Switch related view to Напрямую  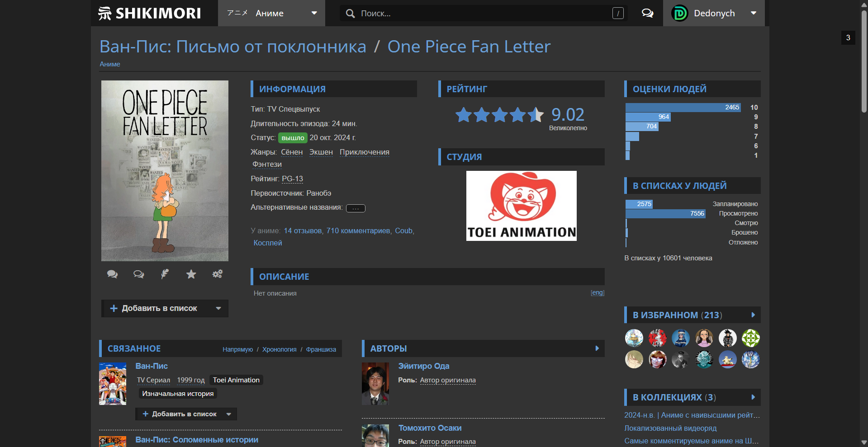pyautogui.click(x=237, y=349)
